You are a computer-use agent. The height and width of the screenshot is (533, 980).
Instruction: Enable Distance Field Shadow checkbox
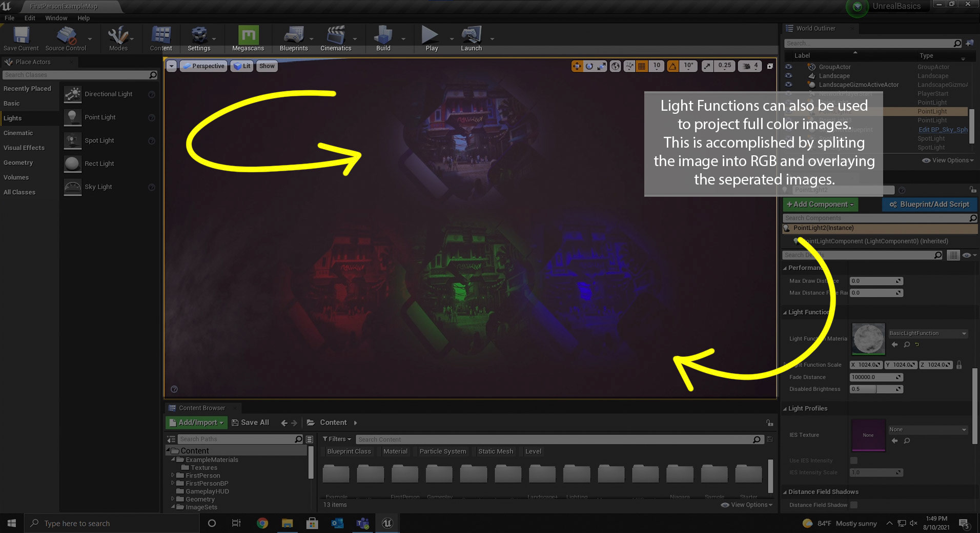tap(854, 505)
